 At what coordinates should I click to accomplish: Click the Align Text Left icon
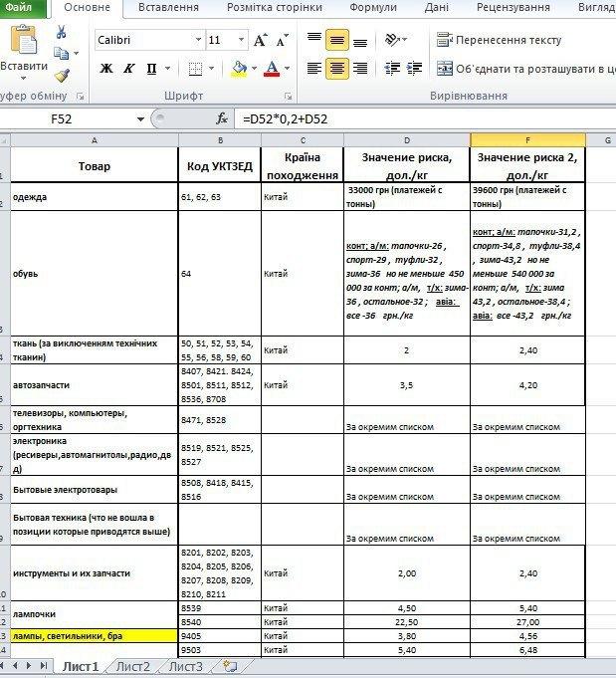314,69
